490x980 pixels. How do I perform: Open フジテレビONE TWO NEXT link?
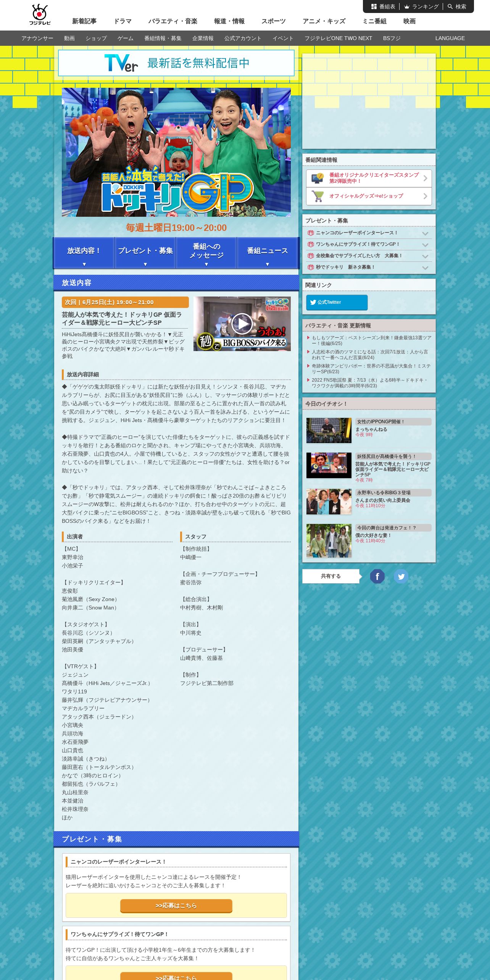click(338, 38)
